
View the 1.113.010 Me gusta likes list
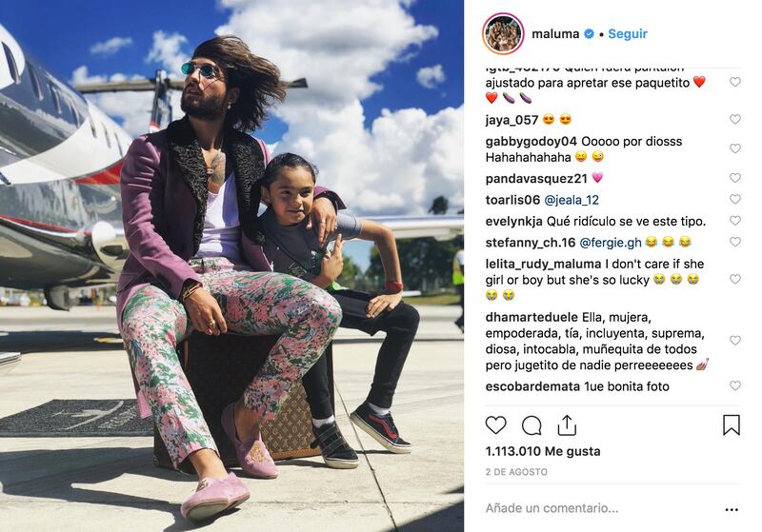tap(543, 451)
